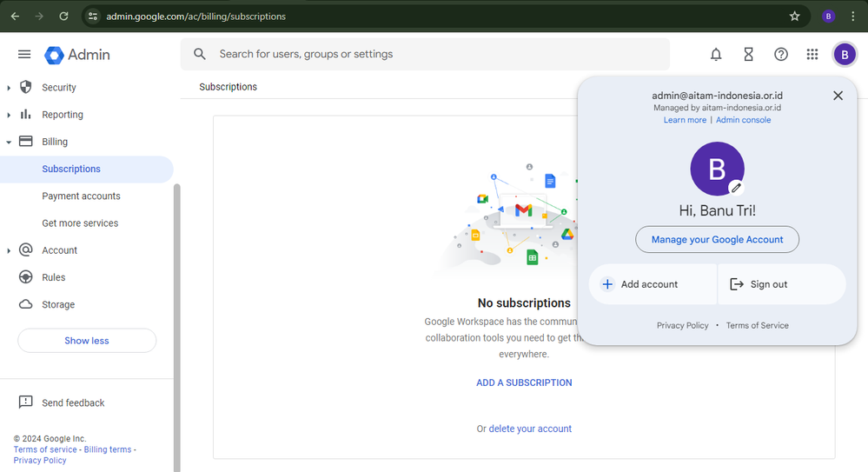Open Billing terms link

108,449
